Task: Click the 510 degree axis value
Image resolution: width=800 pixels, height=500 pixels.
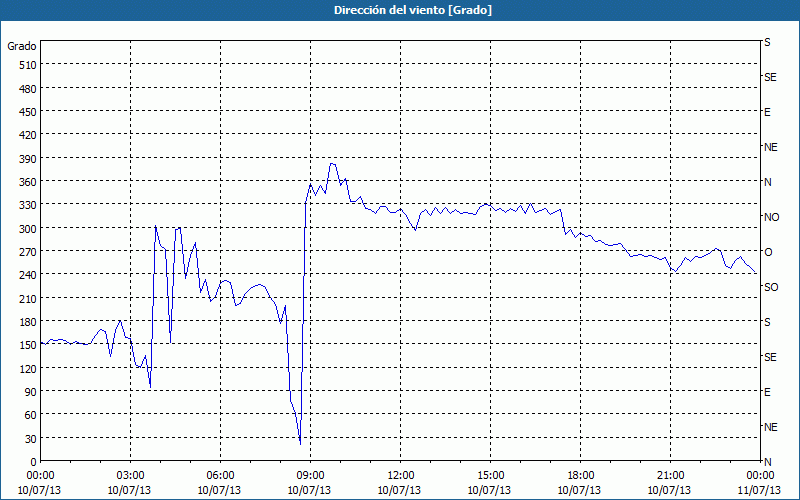Action: coord(28,65)
